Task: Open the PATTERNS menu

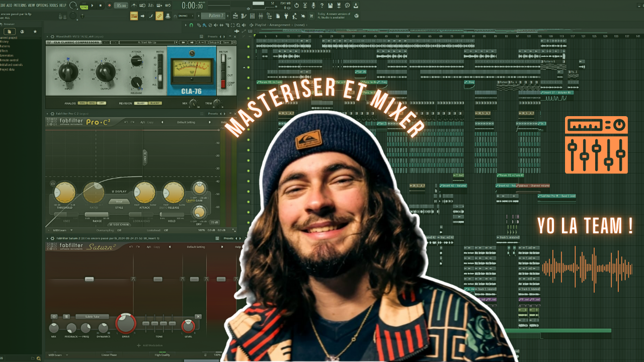Action: [20, 5]
